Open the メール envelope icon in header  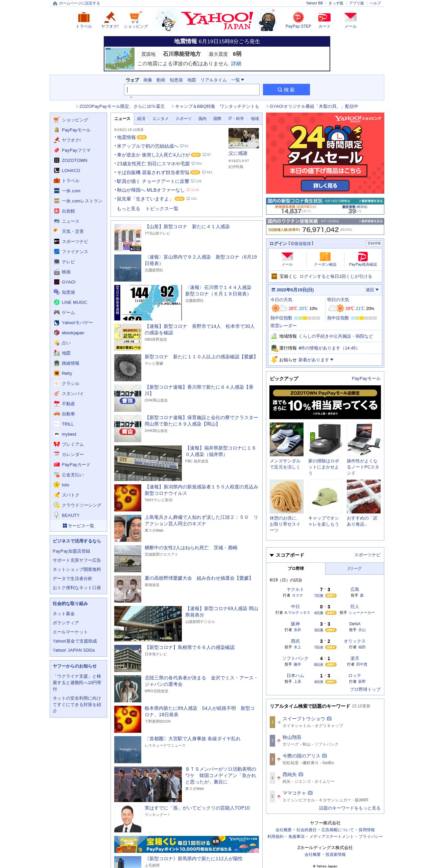coord(350,17)
